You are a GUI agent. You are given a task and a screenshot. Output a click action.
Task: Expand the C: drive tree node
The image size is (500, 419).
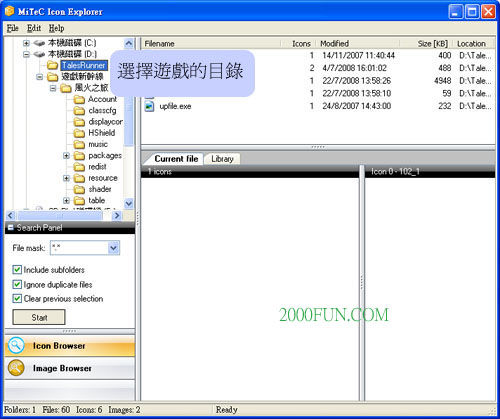coord(26,43)
